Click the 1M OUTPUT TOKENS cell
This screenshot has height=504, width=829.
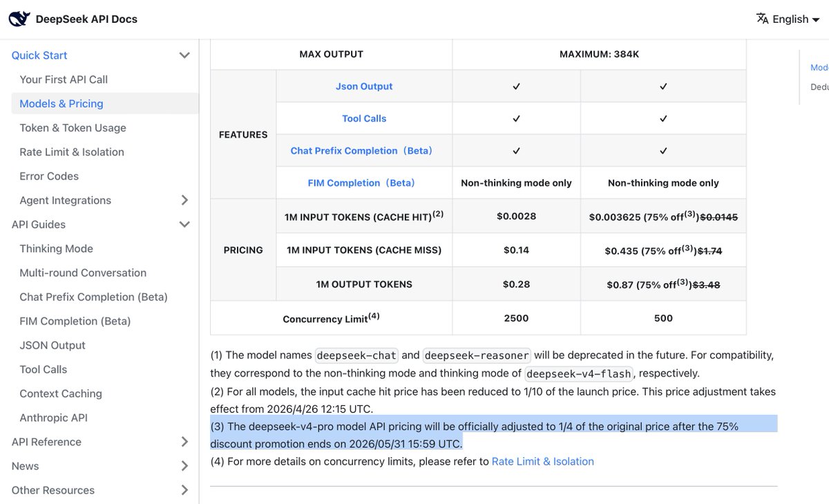tap(364, 284)
